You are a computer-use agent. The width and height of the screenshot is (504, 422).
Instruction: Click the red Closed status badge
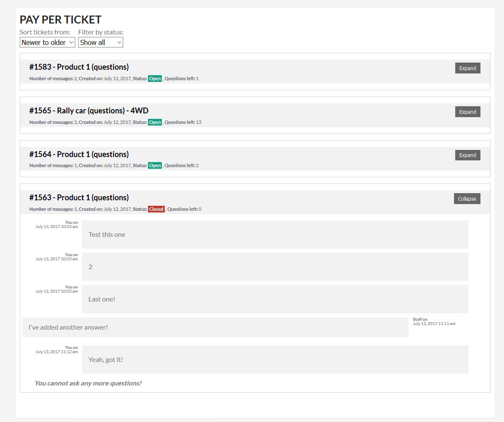click(156, 209)
